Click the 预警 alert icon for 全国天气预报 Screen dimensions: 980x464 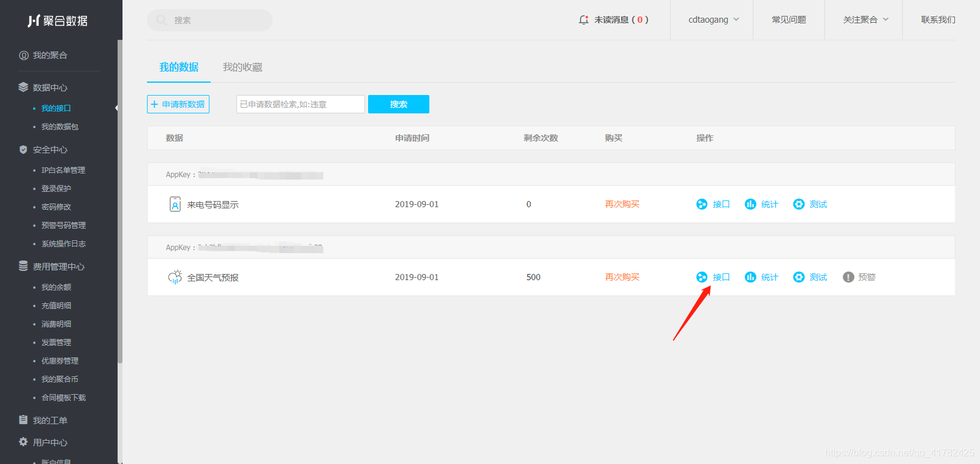(x=848, y=277)
